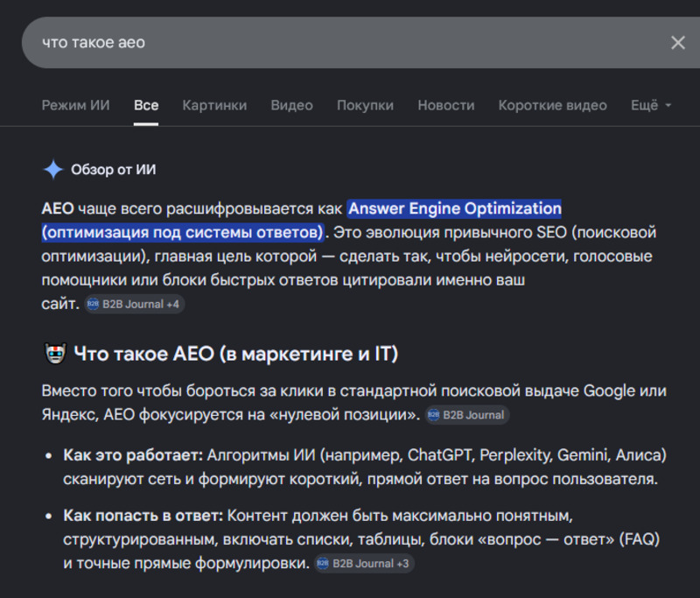
Task: Click the bold 'Как попасть в ответ:' text
Action: tap(143, 516)
